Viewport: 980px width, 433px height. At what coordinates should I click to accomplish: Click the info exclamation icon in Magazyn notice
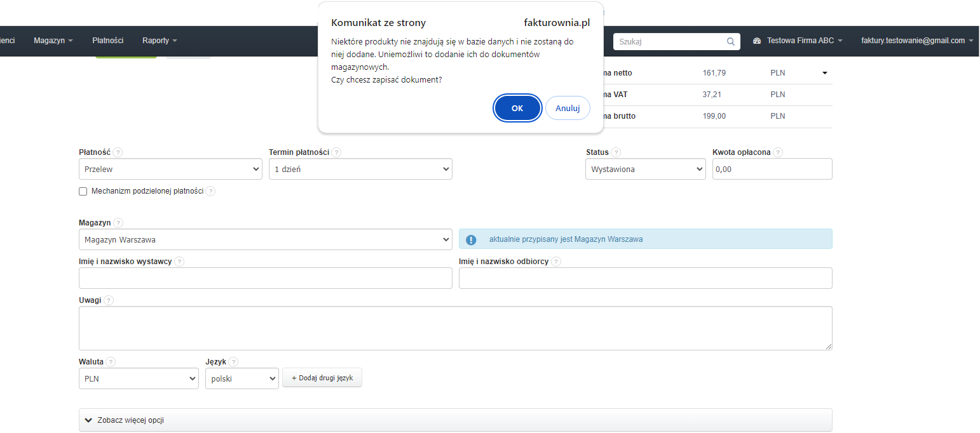471,240
